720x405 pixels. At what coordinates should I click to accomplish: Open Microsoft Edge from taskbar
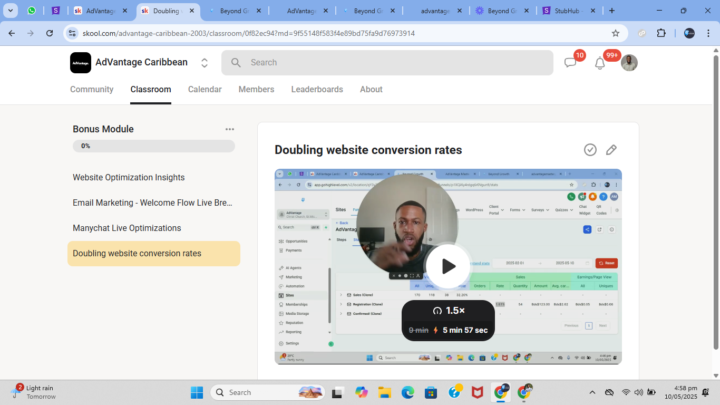(x=408, y=393)
